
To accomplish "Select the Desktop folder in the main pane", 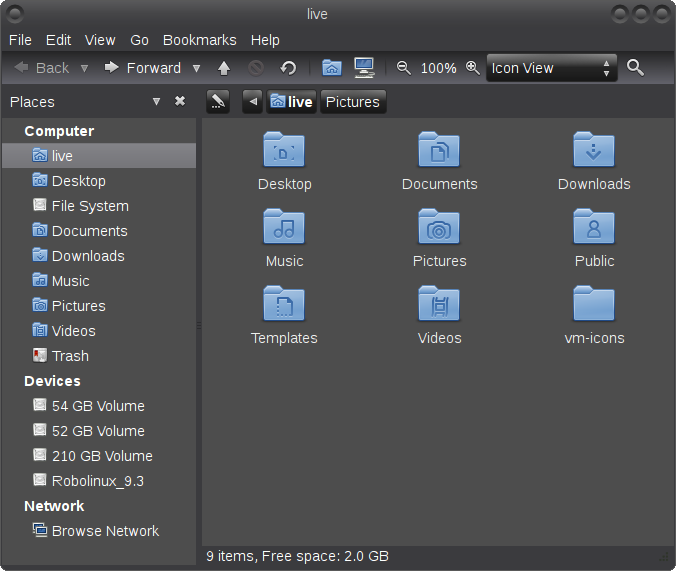I will [x=284, y=161].
